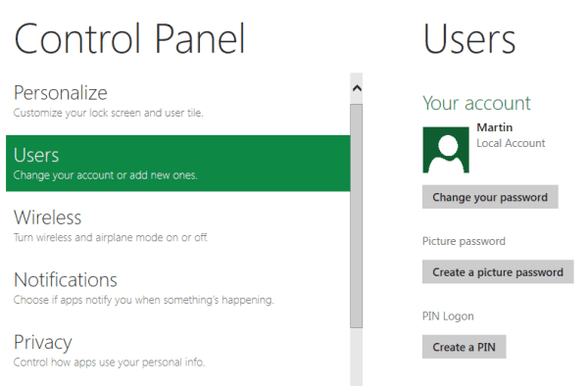Open the Wireless settings category
The image size is (588, 386).
(177, 225)
